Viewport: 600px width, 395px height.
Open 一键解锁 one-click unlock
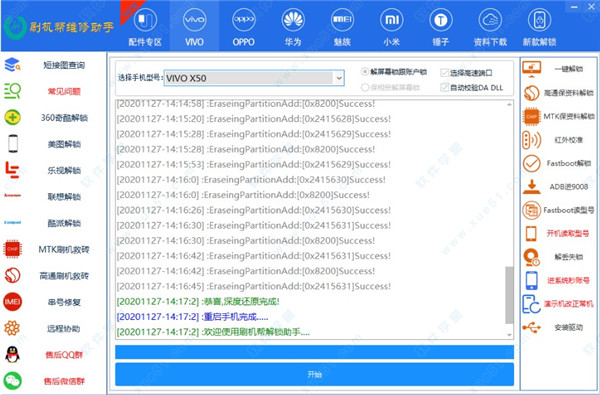pyautogui.click(x=558, y=69)
